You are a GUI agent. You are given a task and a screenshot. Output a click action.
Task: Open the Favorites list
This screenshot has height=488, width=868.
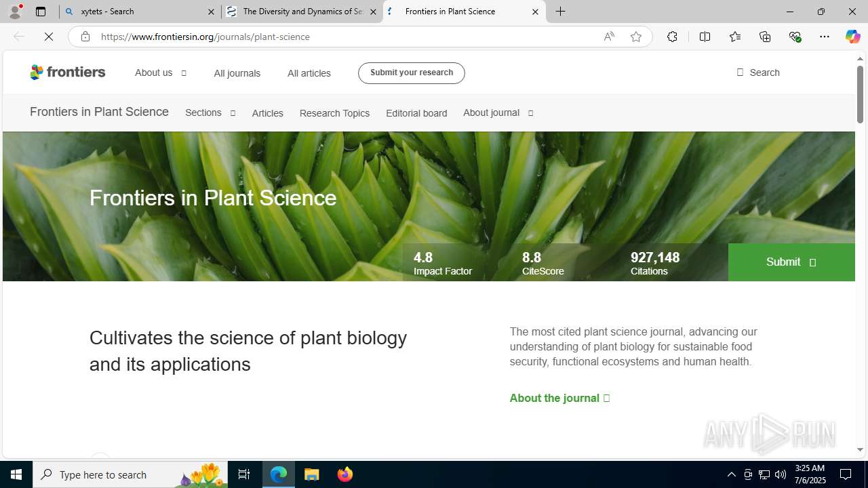point(734,37)
